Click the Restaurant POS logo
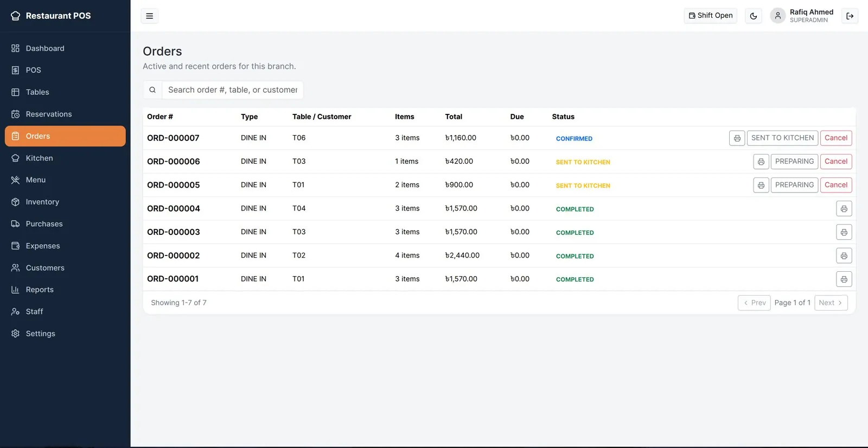This screenshot has height=448, width=868. [x=51, y=16]
